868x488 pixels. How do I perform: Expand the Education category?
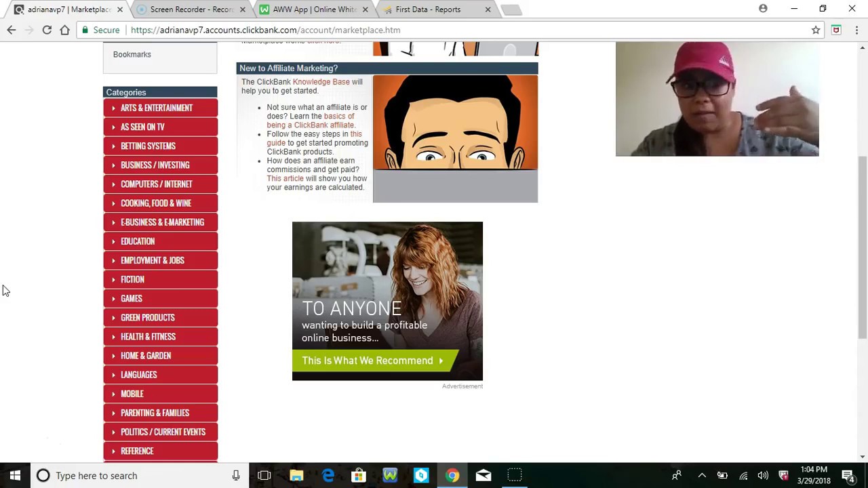click(x=160, y=241)
